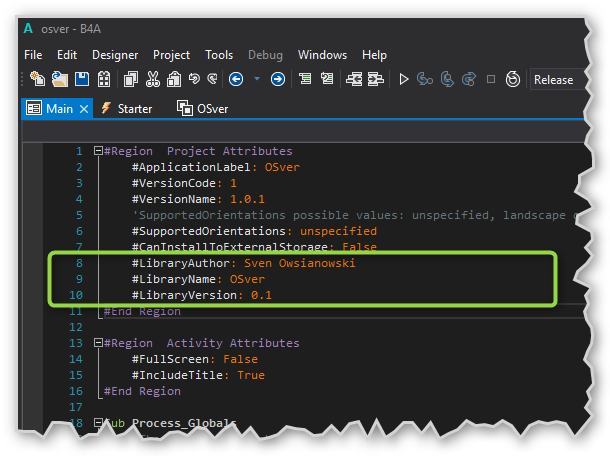Click the Uncomment block toolbar icon

point(327,79)
